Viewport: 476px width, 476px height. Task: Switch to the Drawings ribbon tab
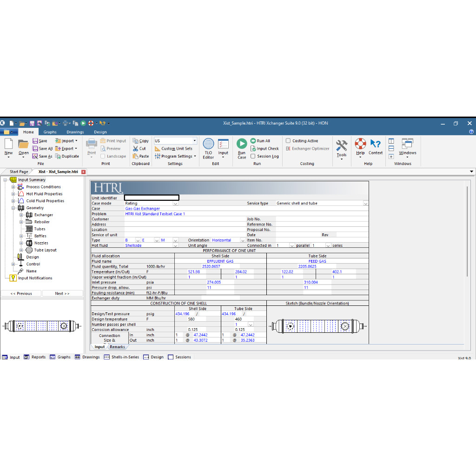click(75, 132)
